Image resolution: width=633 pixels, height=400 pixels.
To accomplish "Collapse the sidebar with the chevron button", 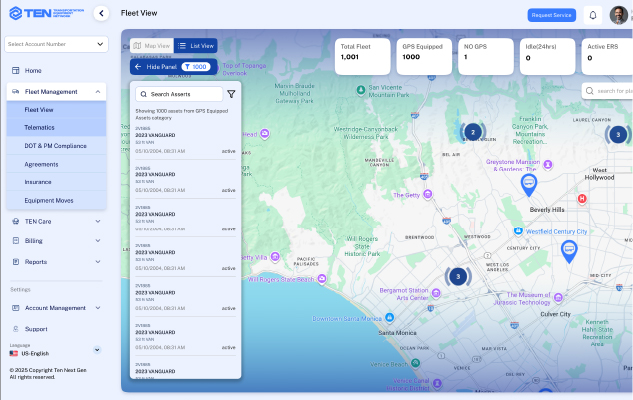I will pos(100,14).
